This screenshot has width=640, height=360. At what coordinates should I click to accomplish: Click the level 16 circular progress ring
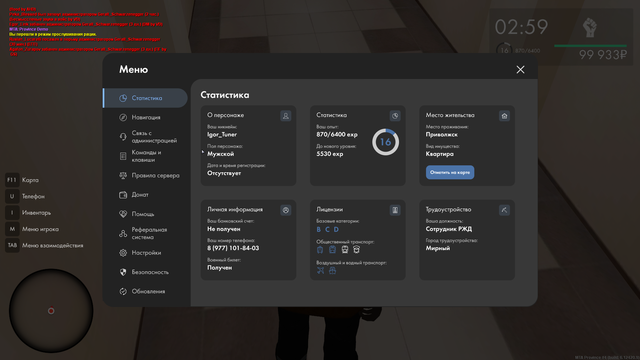click(385, 142)
